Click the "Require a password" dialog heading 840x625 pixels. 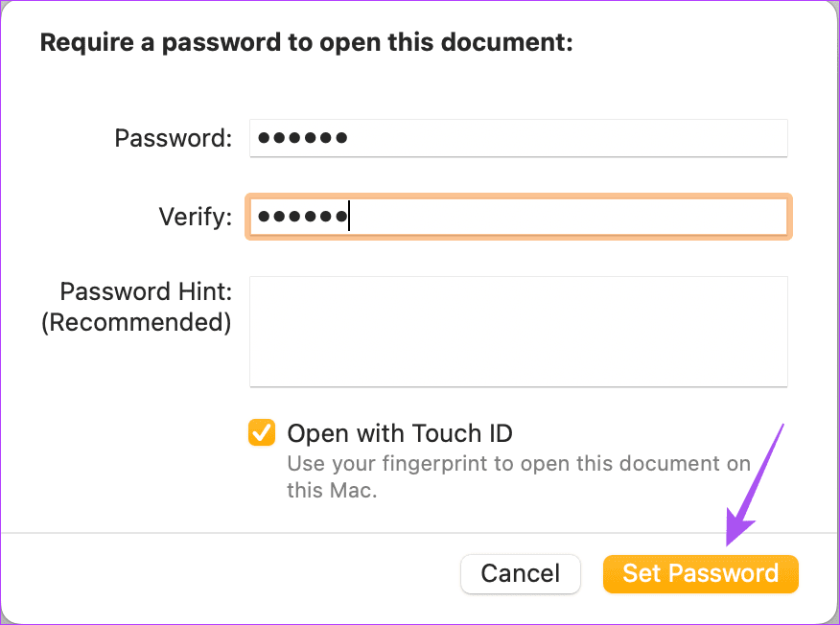coord(306,43)
